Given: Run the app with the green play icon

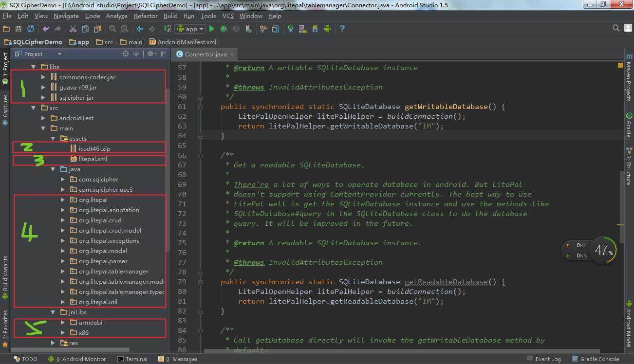Looking at the screenshot, I should click(212, 29).
